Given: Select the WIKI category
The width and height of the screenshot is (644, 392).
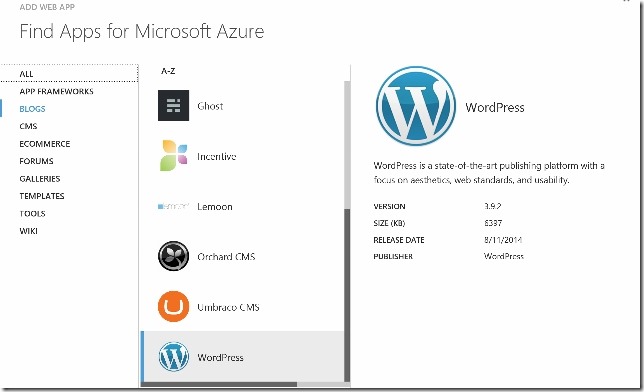Looking at the screenshot, I should [x=28, y=231].
